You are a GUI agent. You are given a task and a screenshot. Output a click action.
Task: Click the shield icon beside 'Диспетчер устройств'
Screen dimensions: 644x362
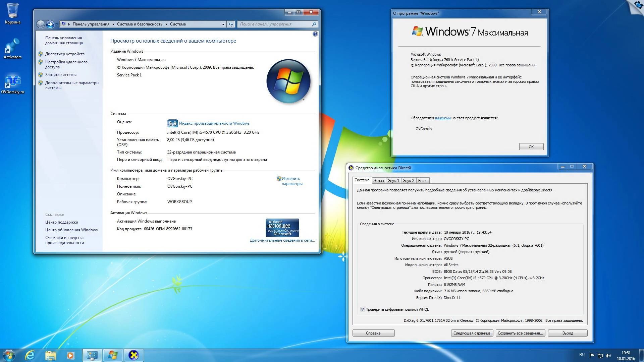(x=40, y=54)
